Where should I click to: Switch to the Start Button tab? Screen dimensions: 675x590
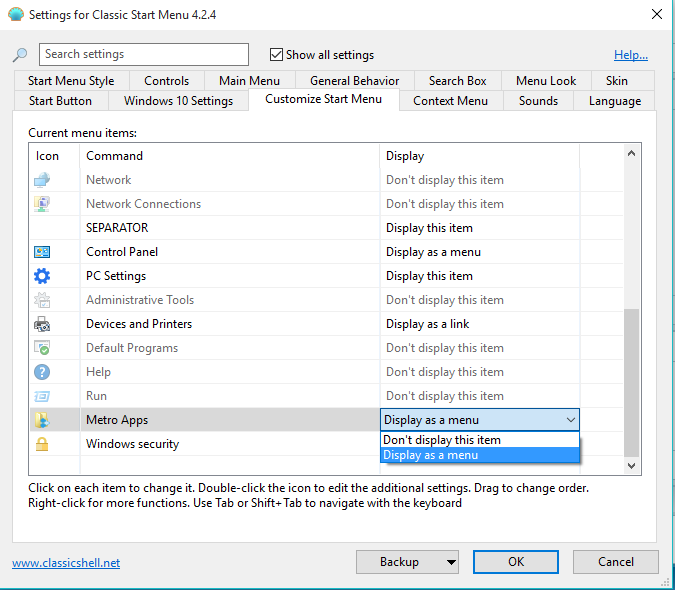point(60,101)
